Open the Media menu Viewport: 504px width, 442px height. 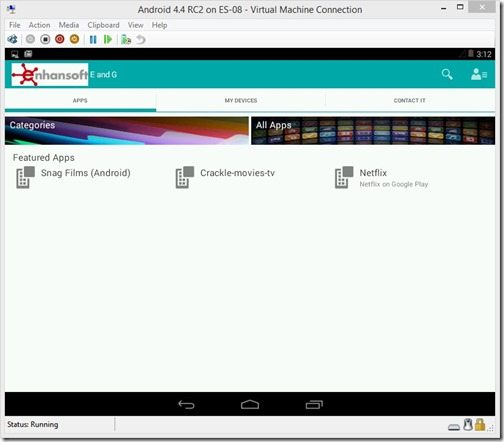(x=69, y=25)
